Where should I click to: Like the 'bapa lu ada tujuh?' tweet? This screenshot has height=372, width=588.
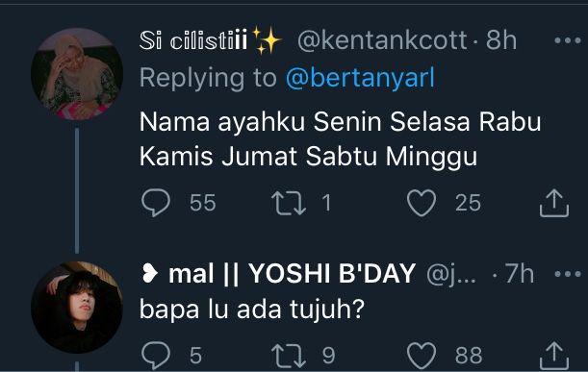[422, 355]
